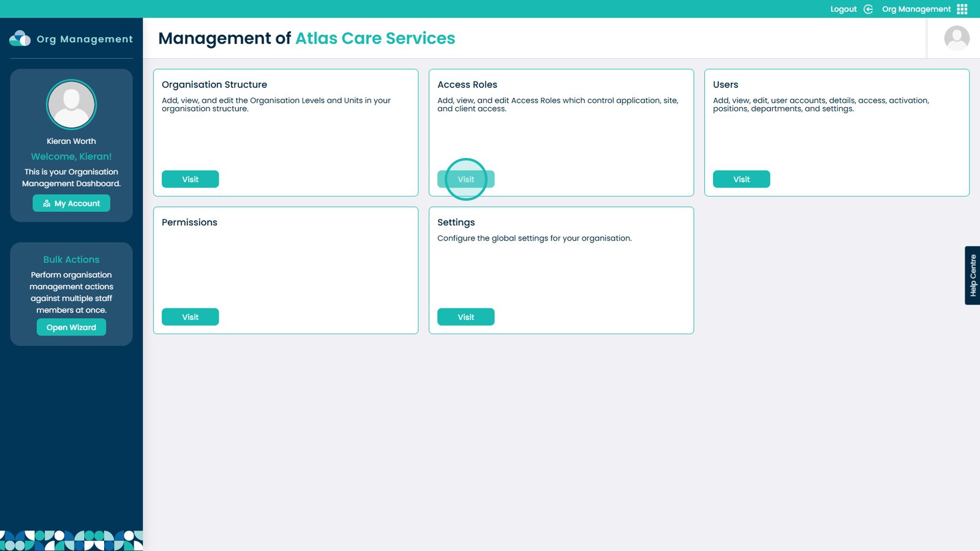Open the Bulk Actions wizard

[71, 328]
